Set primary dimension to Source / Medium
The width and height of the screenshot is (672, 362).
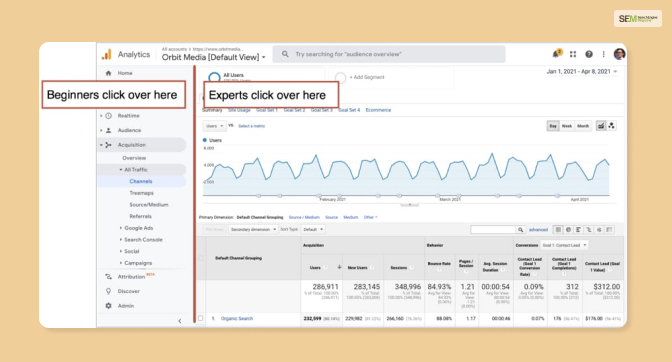pyautogui.click(x=304, y=217)
